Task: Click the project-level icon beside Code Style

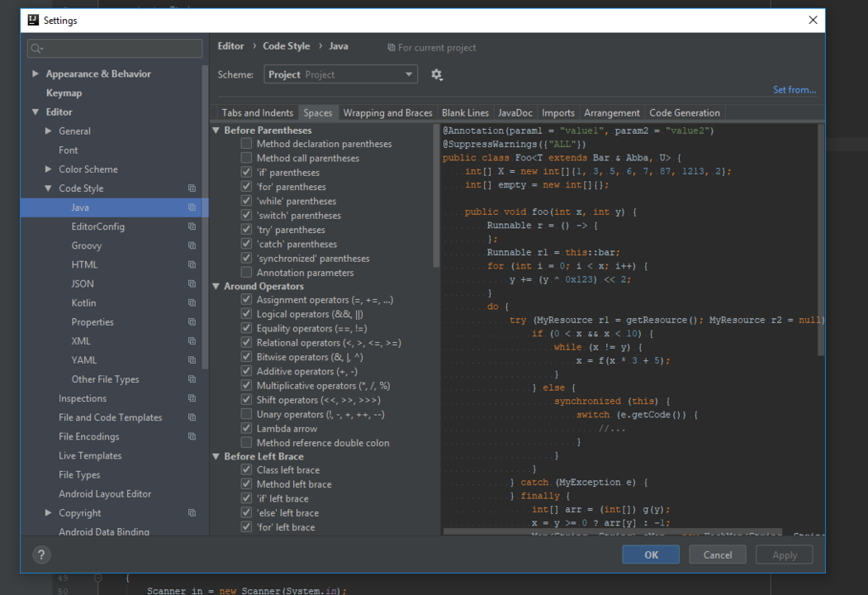Action: tap(192, 188)
